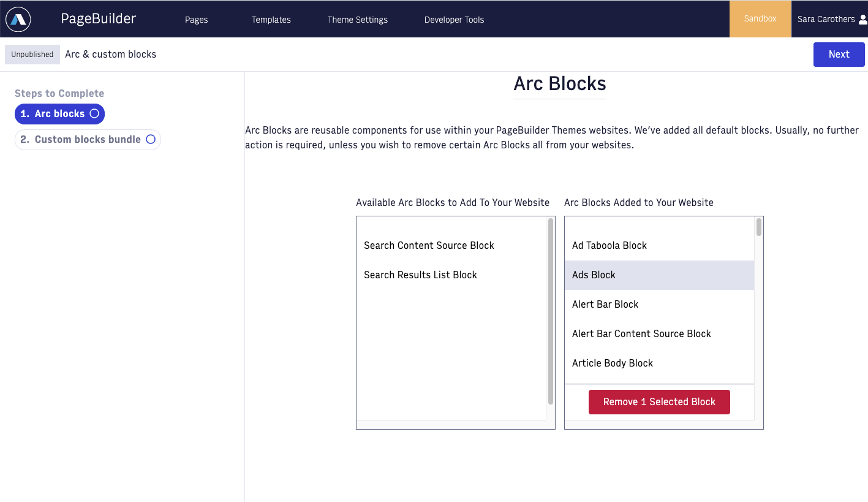The width and height of the screenshot is (868, 502).
Task: Select Alert Bar Block
Action: pos(659,304)
